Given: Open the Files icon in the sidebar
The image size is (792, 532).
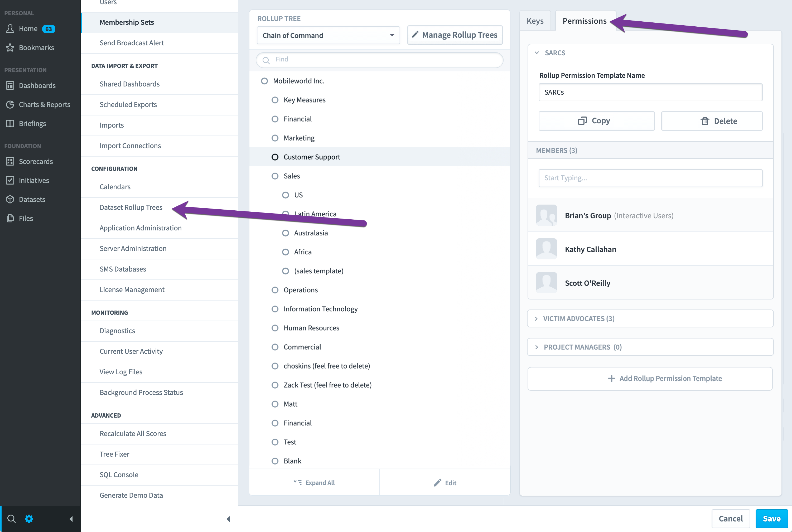Looking at the screenshot, I should pyautogui.click(x=10, y=219).
